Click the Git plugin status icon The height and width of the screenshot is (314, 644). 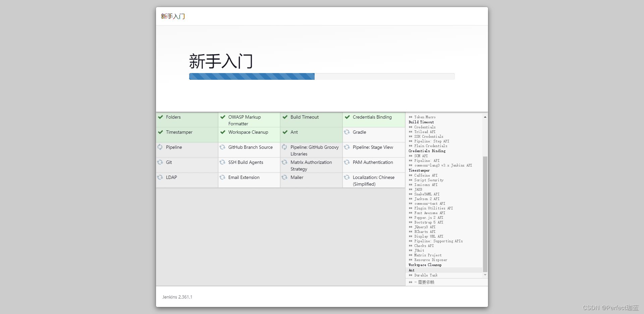pos(160,163)
